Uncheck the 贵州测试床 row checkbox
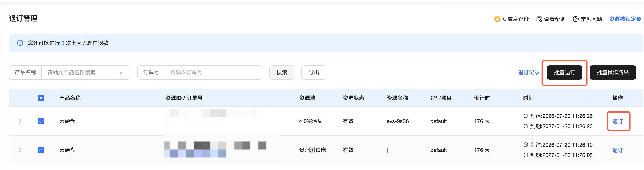This screenshot has width=644, height=170. click(41, 150)
